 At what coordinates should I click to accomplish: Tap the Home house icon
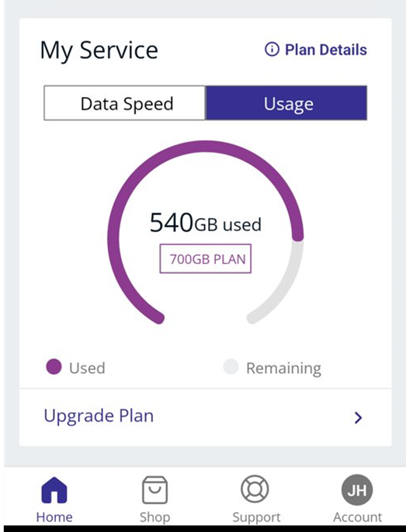(54, 490)
